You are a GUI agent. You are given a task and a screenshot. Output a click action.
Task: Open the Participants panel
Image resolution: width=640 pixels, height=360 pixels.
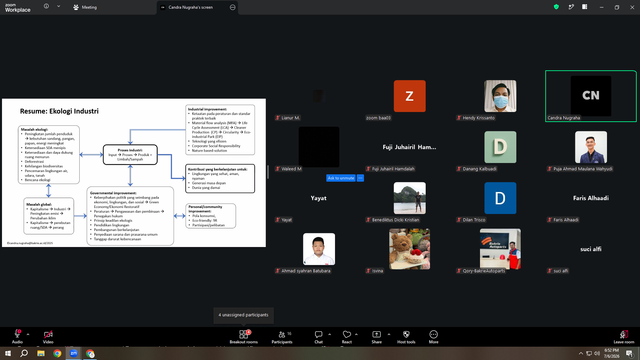[x=282, y=337]
